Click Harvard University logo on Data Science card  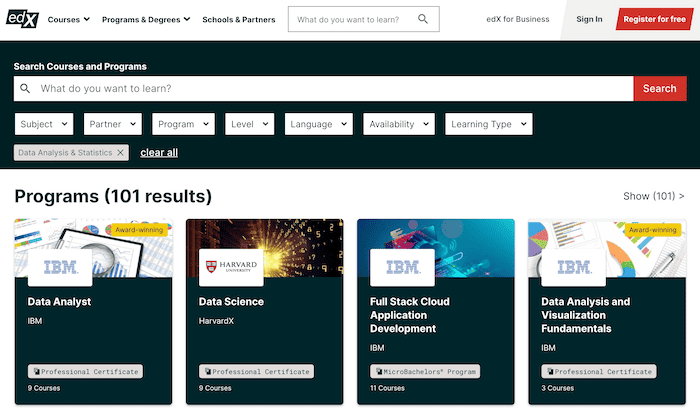click(x=231, y=268)
